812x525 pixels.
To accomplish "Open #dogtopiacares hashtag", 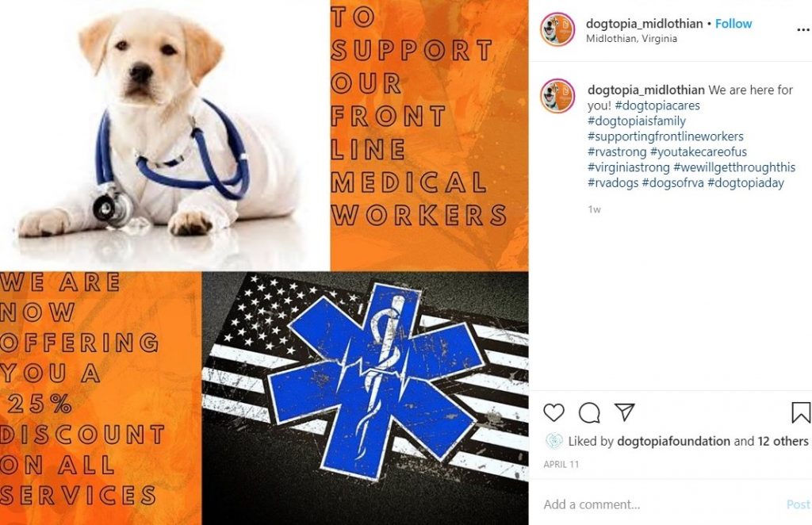I will [x=657, y=105].
